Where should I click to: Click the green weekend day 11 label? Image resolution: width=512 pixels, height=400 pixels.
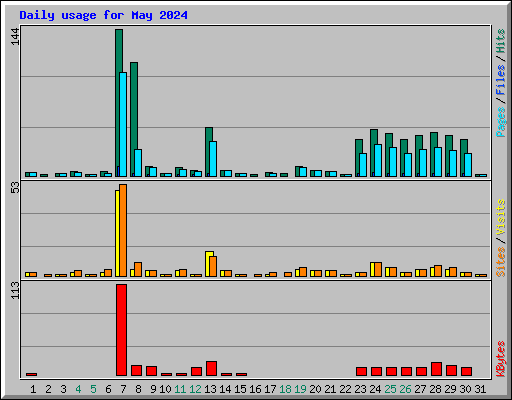coord(180,389)
